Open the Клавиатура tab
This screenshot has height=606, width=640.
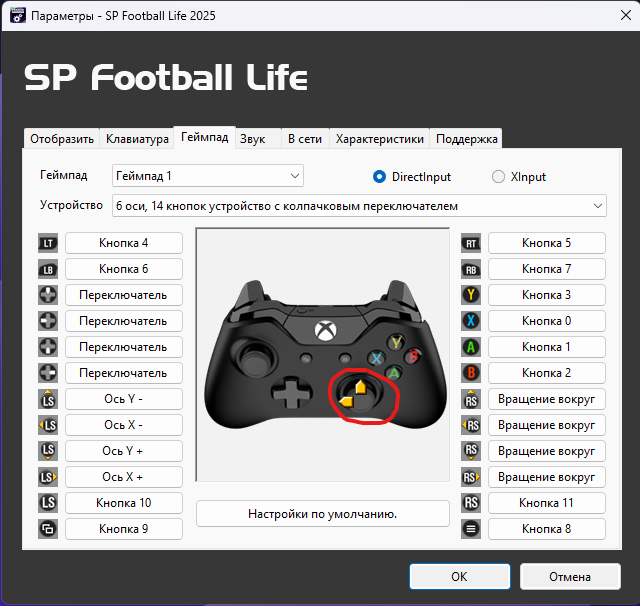pos(137,139)
